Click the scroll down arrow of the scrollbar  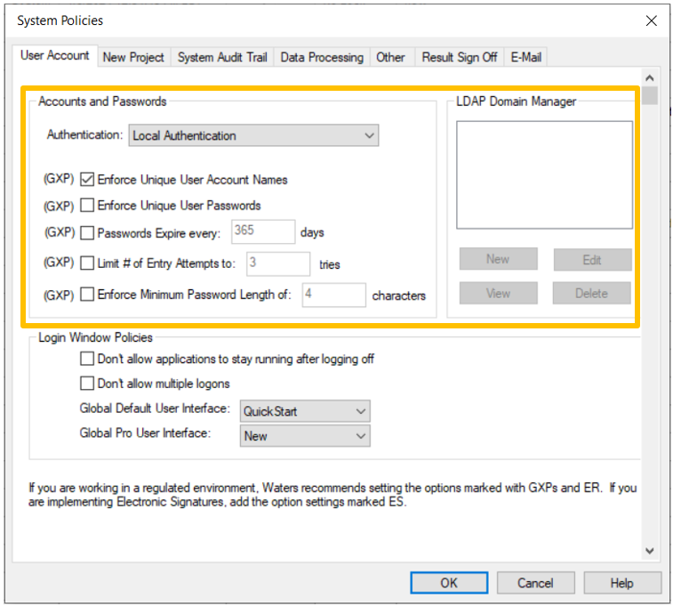click(650, 551)
